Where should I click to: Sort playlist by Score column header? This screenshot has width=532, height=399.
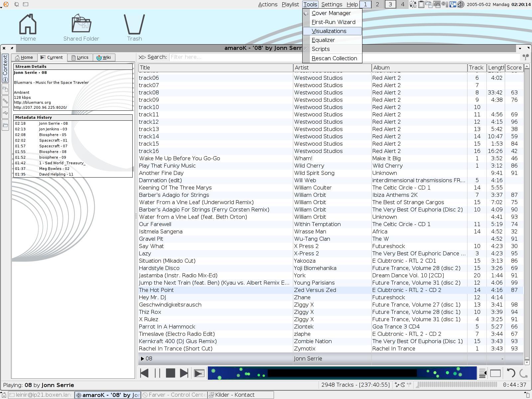tap(514, 67)
